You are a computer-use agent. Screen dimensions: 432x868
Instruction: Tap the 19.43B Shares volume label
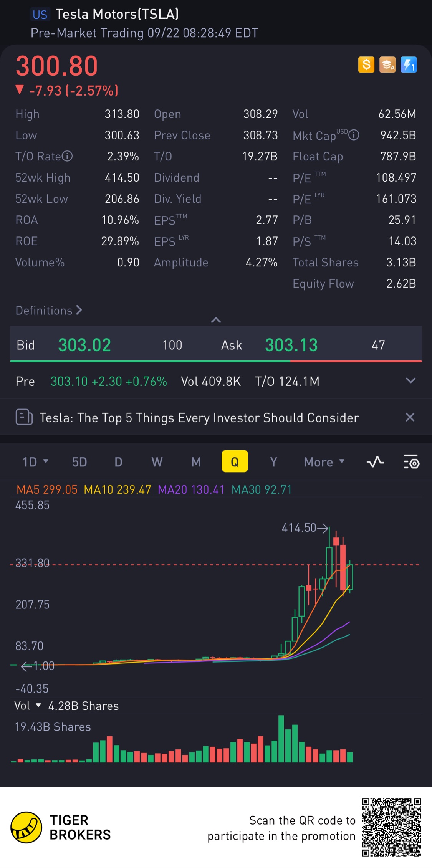(x=53, y=727)
